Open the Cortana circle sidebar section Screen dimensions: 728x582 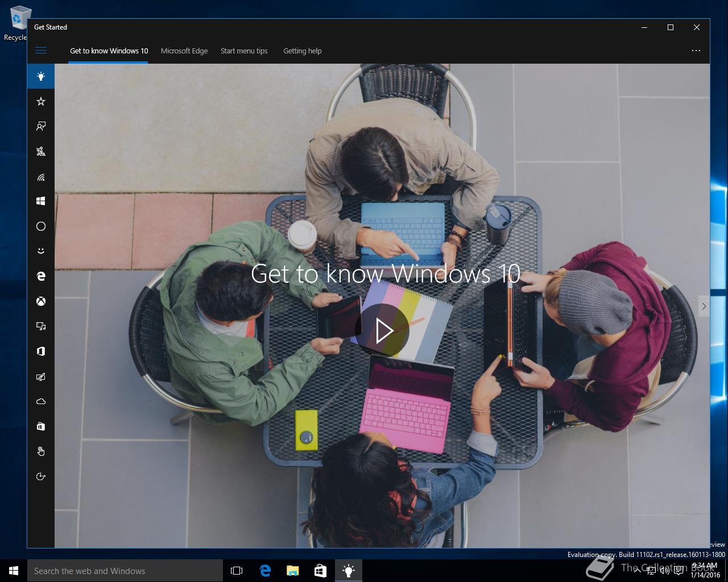pos(41,226)
